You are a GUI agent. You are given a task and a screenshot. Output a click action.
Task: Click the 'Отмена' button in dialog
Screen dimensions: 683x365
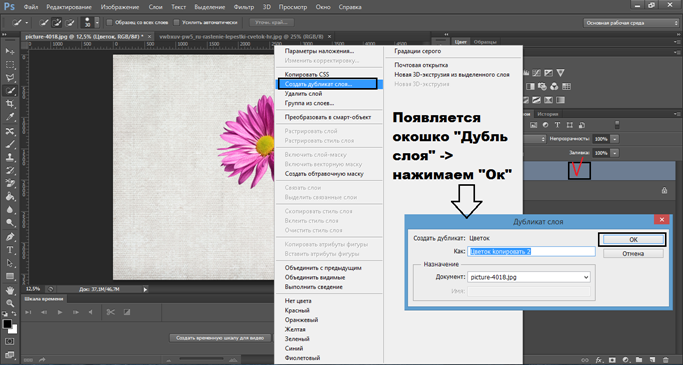click(x=633, y=253)
